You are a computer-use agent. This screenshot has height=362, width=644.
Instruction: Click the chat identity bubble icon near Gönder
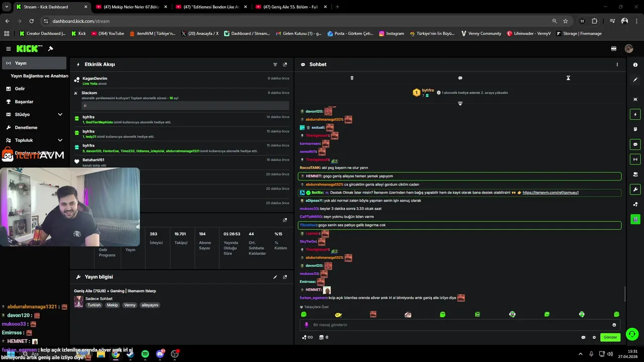[x=584, y=337]
